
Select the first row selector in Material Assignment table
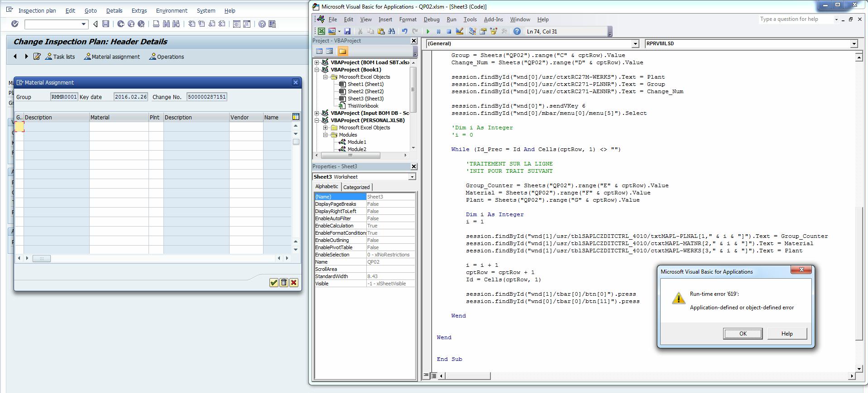19,127
